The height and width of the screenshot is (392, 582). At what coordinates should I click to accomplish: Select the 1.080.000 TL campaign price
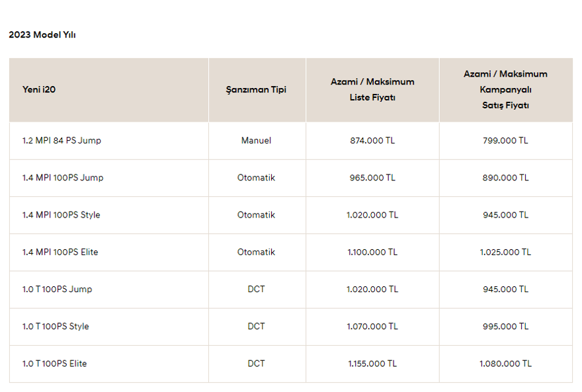coord(505,364)
